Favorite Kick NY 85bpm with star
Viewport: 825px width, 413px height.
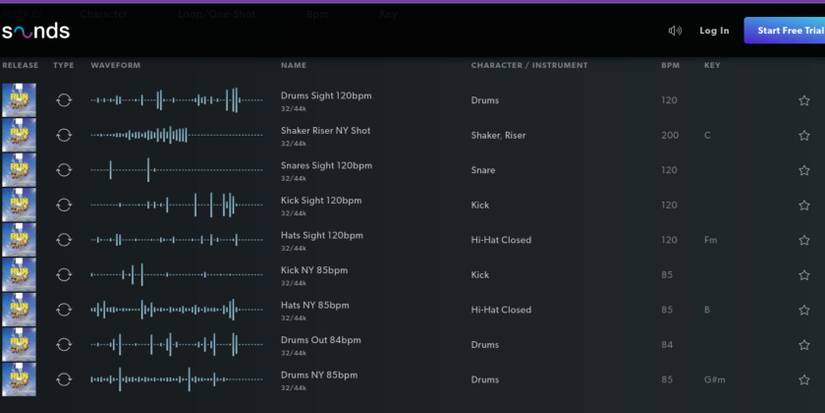(x=804, y=275)
